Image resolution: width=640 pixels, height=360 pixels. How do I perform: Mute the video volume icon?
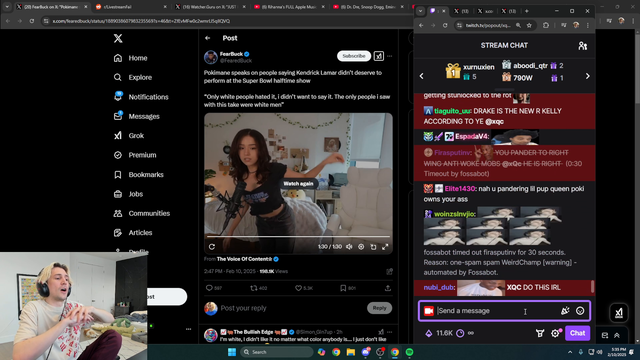[x=349, y=247]
